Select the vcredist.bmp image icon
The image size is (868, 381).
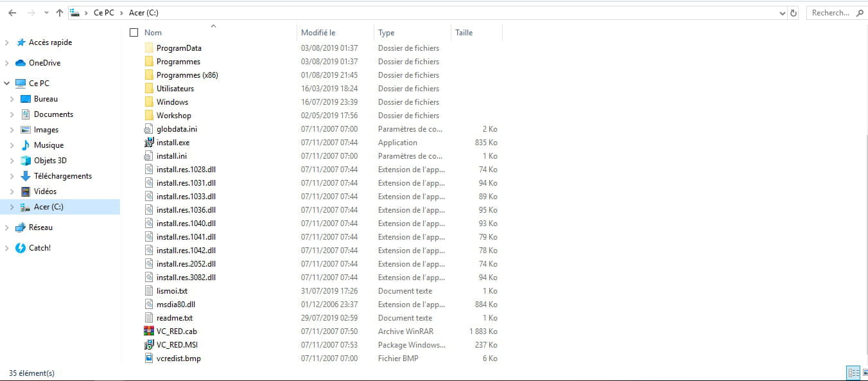[x=149, y=359]
